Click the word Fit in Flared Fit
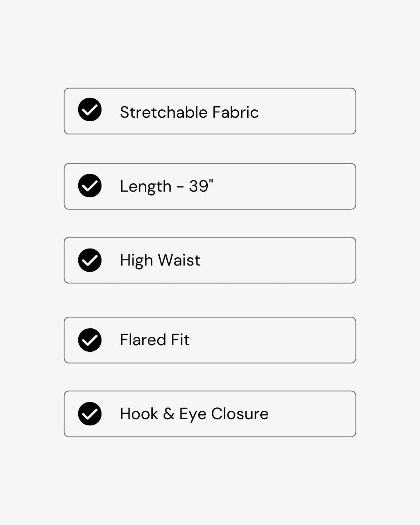This screenshot has width=420, height=525. pos(180,340)
